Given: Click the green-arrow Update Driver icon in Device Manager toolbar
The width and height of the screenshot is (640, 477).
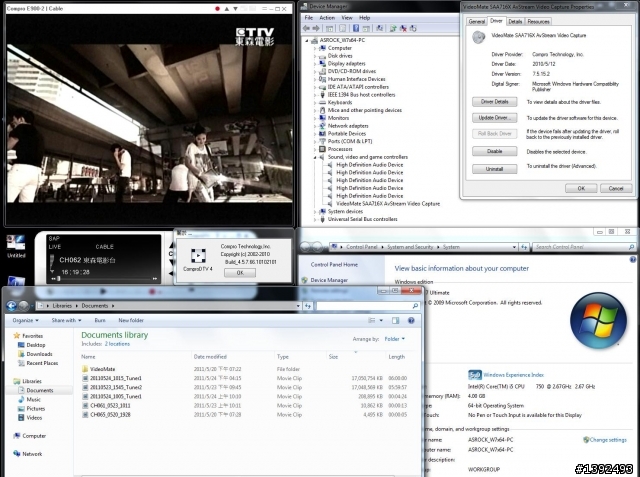Looking at the screenshot, I should (x=393, y=28).
